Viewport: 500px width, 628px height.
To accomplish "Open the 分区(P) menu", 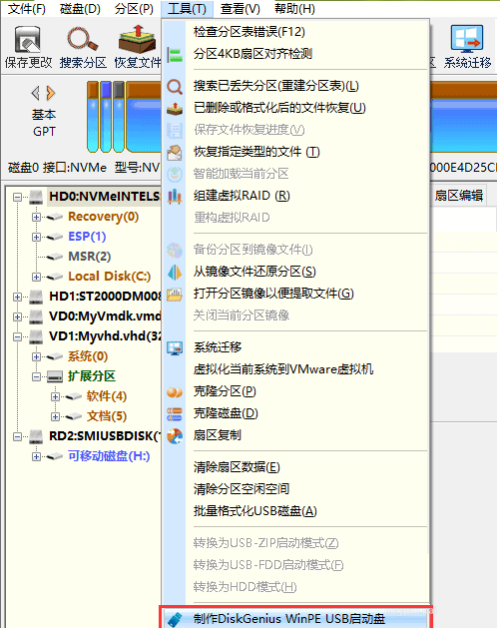I will tap(134, 9).
